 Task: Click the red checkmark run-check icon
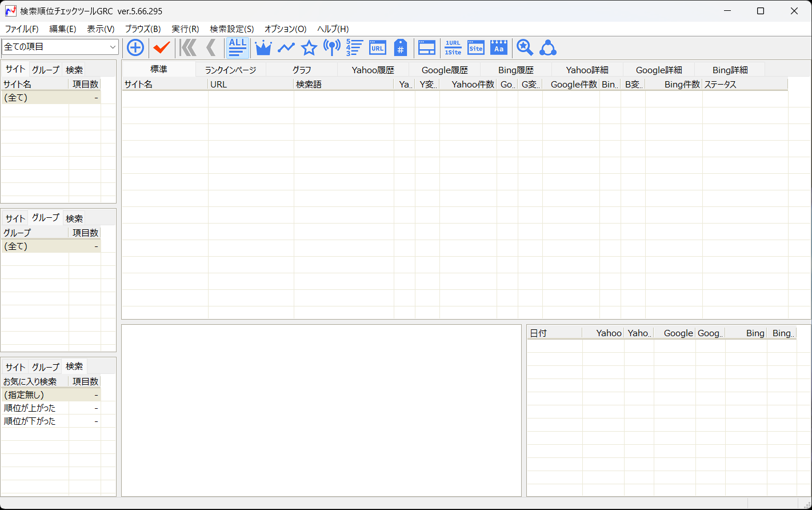click(162, 47)
